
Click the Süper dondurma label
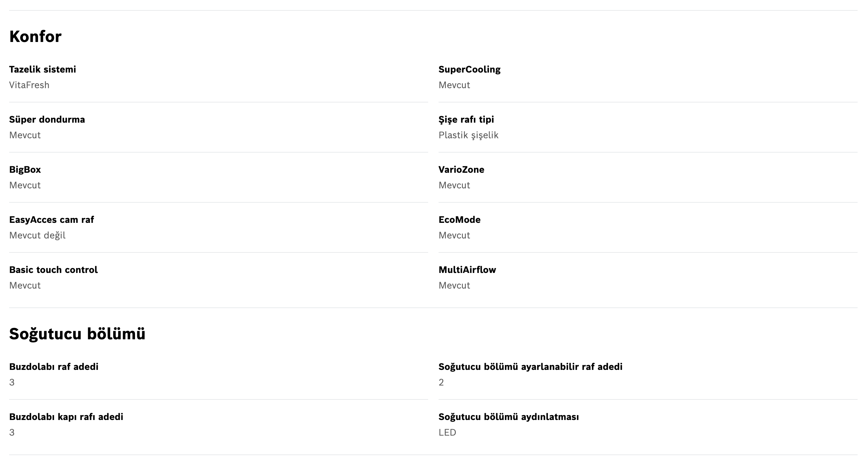coord(47,120)
